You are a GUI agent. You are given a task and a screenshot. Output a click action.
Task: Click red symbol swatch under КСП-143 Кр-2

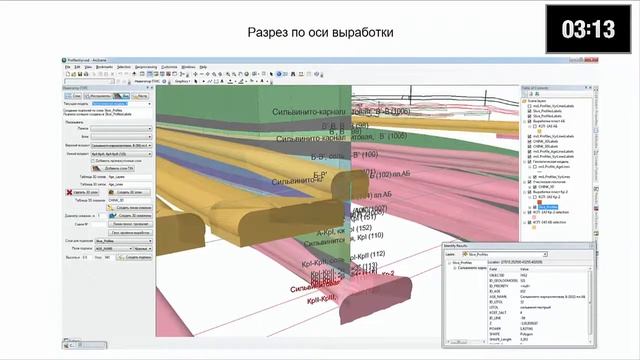pos(540,202)
